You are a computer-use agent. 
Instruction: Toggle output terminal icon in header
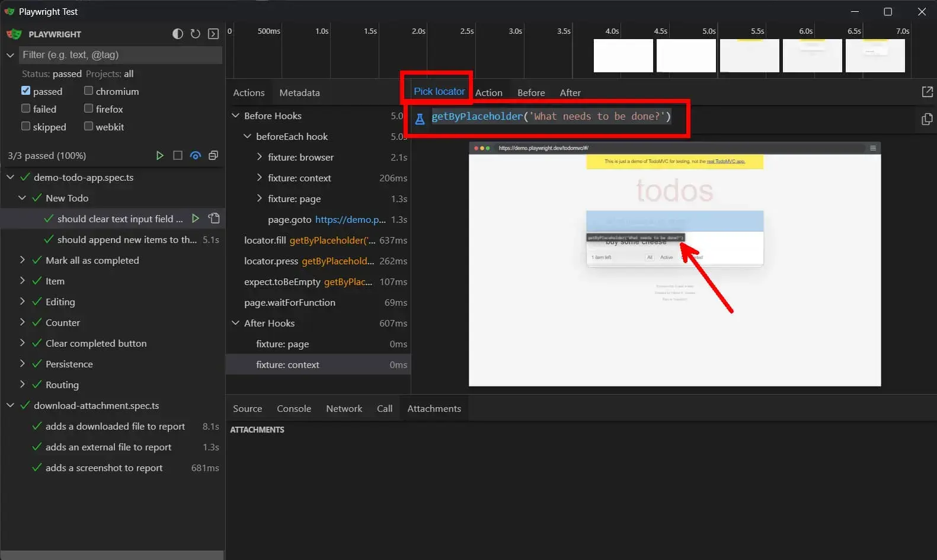[213, 34]
